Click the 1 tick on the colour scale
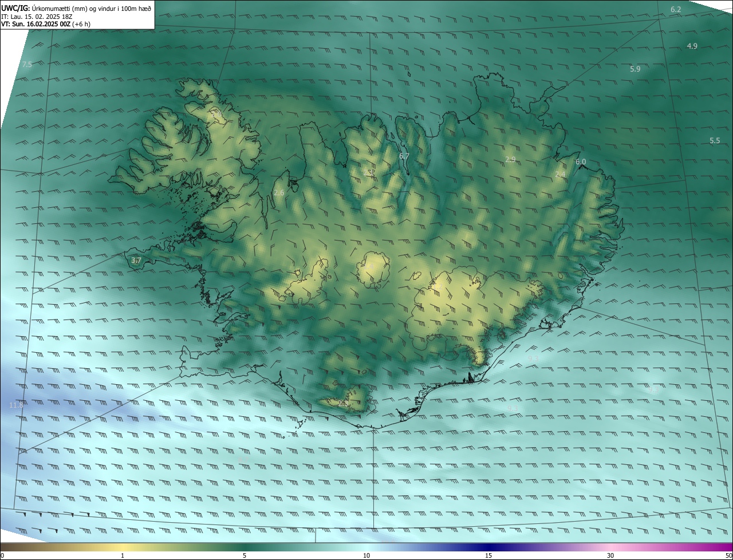The width and height of the screenshot is (733, 560). tap(123, 555)
